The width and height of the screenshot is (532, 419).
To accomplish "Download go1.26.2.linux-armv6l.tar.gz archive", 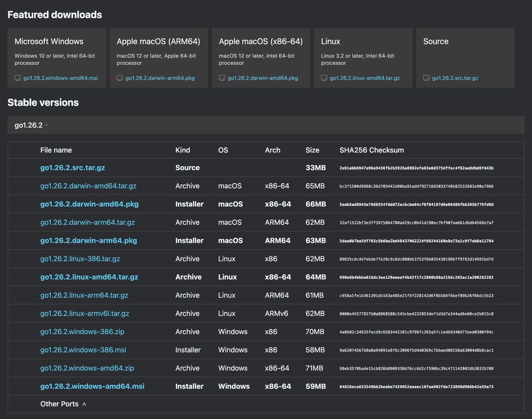I will tap(85, 313).
